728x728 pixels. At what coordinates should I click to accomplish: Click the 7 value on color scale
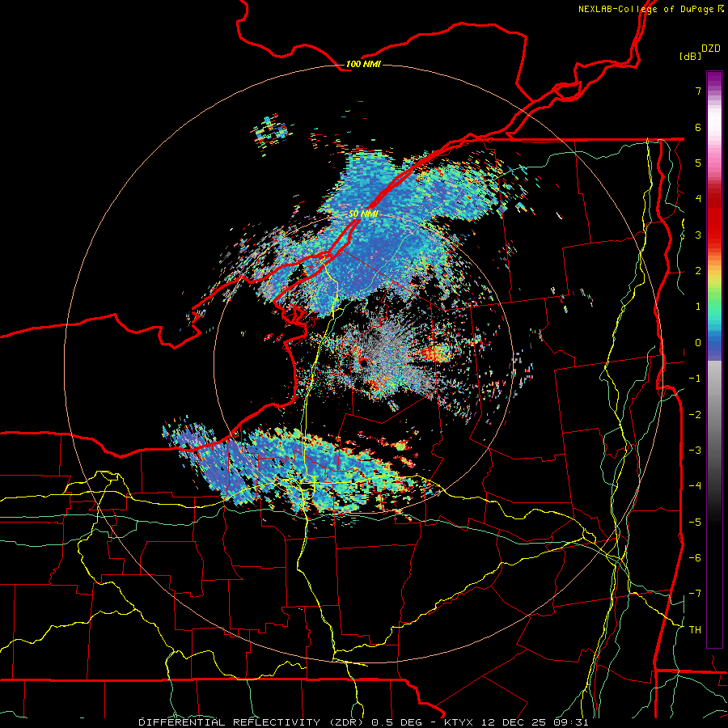(x=698, y=91)
